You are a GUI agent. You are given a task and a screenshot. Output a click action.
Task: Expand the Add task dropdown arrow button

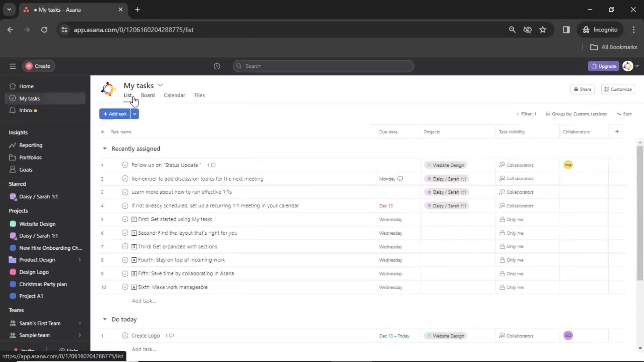point(135,114)
